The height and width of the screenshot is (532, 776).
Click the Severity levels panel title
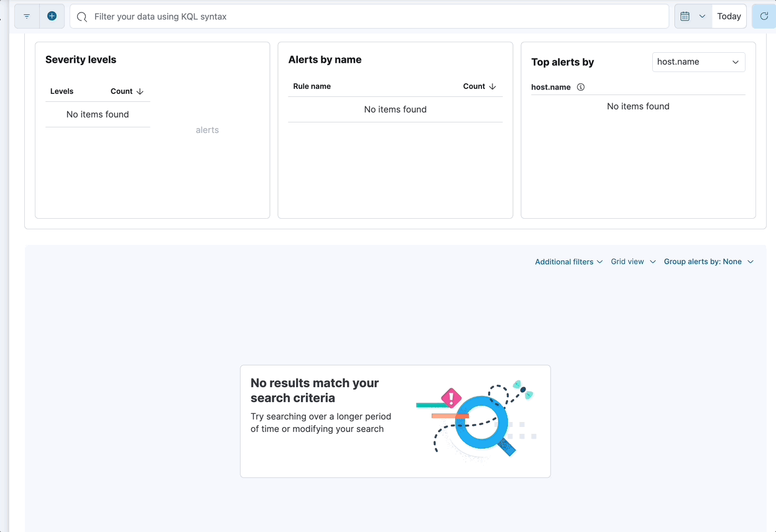pos(81,60)
